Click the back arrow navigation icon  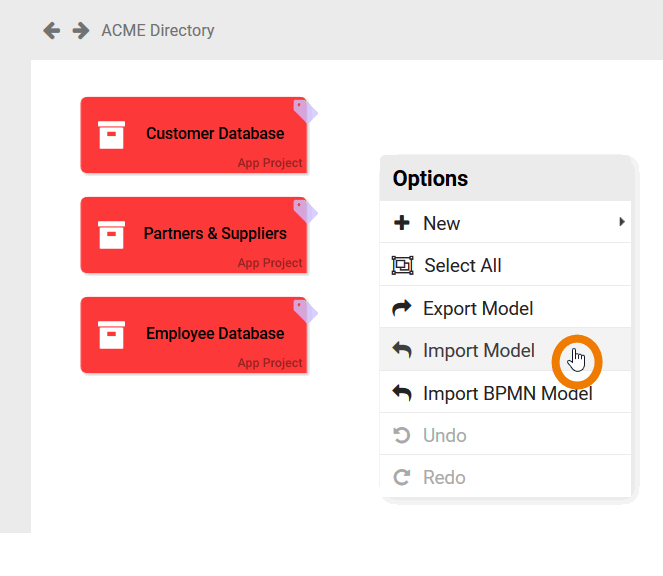coord(52,31)
